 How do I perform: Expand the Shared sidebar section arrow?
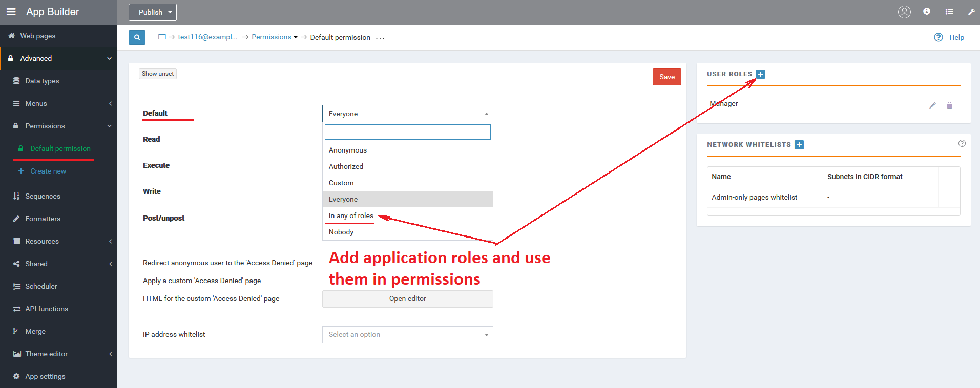(x=110, y=264)
